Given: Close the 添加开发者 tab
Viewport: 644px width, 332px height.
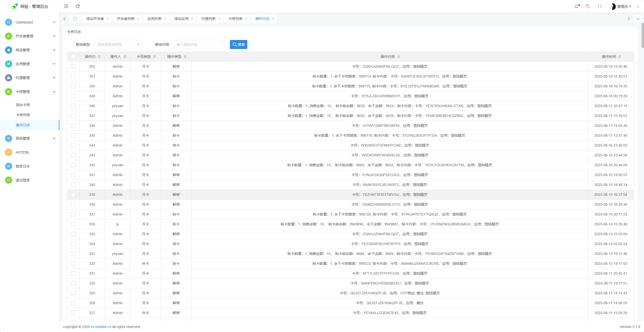Looking at the screenshot, I should click(x=108, y=19).
